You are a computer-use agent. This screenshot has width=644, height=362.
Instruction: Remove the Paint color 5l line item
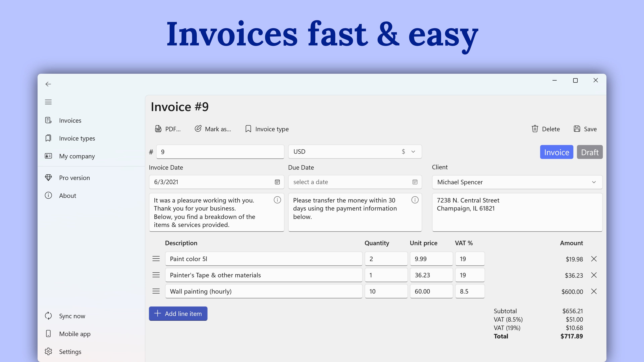[x=594, y=259]
